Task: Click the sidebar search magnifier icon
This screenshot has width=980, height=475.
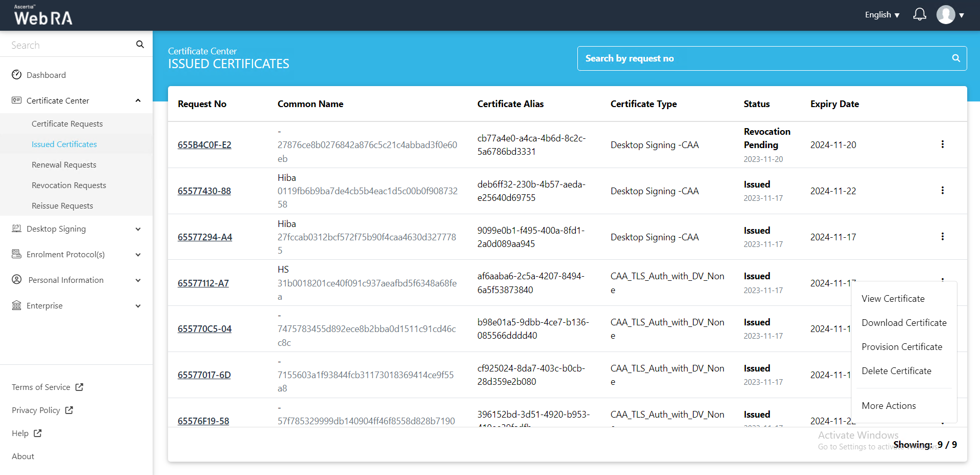Action: point(140,45)
